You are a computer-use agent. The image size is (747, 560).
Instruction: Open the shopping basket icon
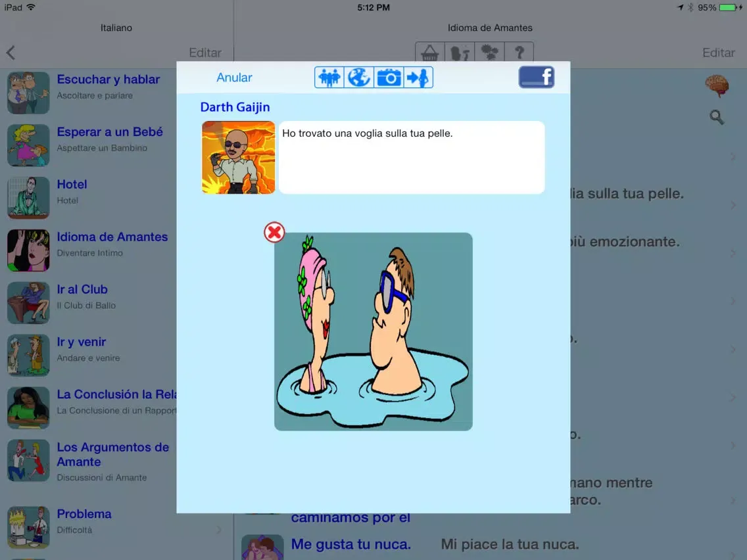430,53
